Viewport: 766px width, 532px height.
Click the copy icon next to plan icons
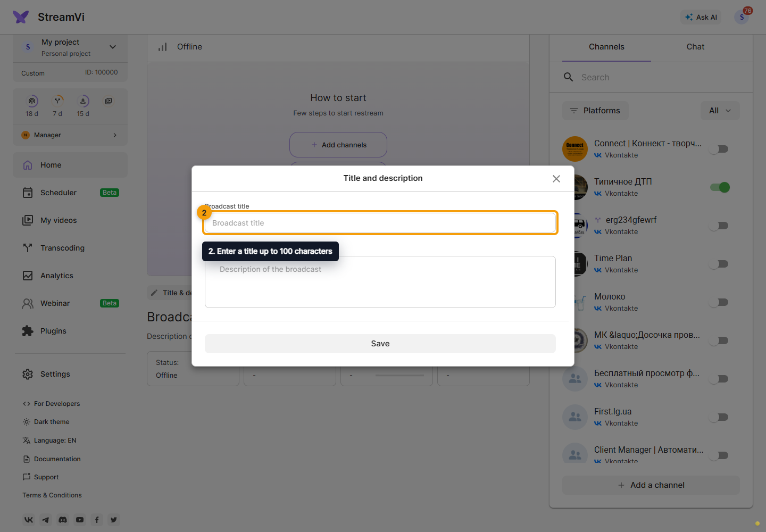coord(109,101)
